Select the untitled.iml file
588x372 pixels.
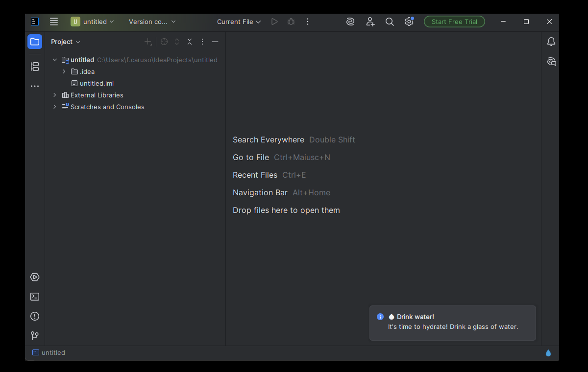(x=97, y=83)
